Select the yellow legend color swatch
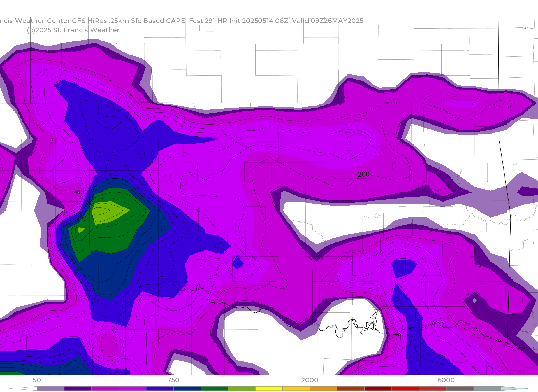This screenshot has width=538, height=392. coord(269,388)
